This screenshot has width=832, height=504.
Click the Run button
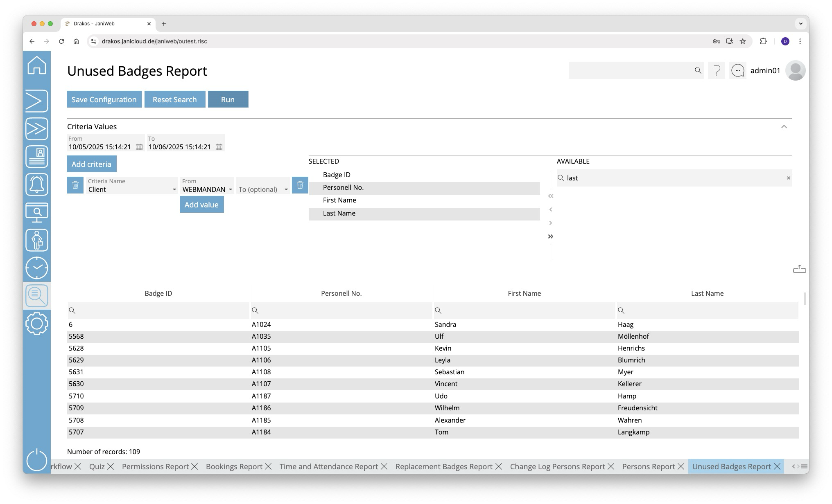(x=228, y=99)
